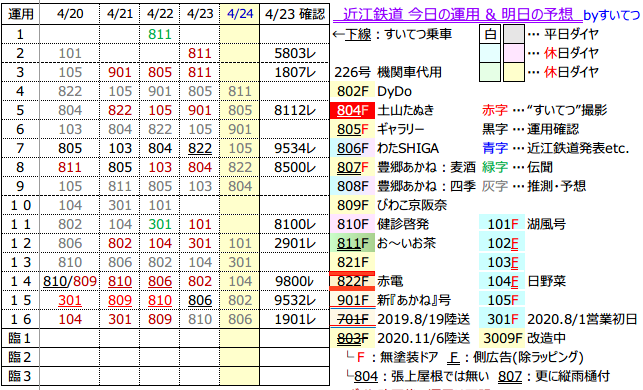Click the 2901レ cell in row 12
The width and height of the screenshot is (643, 390).
pyautogui.click(x=294, y=243)
